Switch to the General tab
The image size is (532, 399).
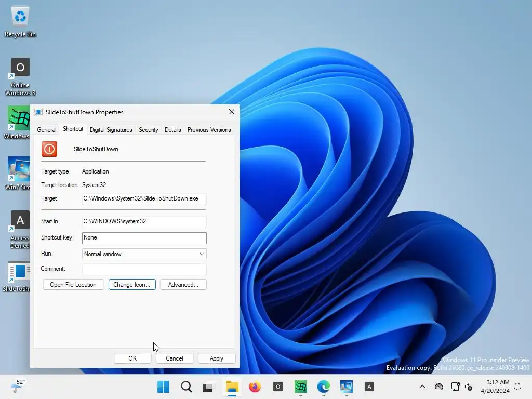point(47,129)
